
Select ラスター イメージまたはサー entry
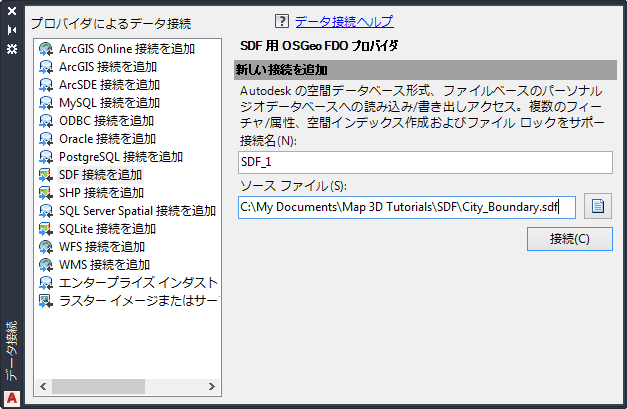[139, 301]
